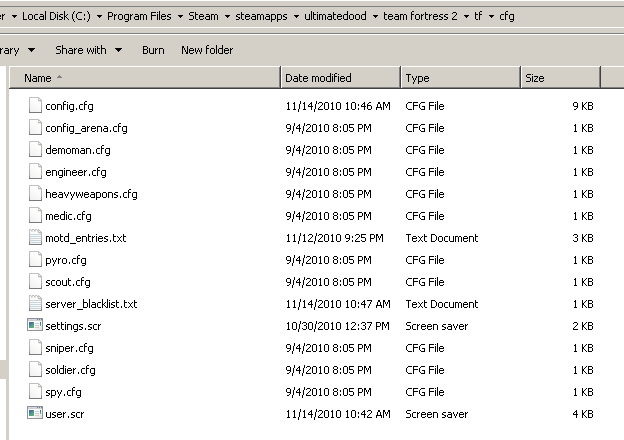Screen dimensions: 624x440
Task: Click the 11/12/2010 9:25 PM date cell
Action: (334, 238)
